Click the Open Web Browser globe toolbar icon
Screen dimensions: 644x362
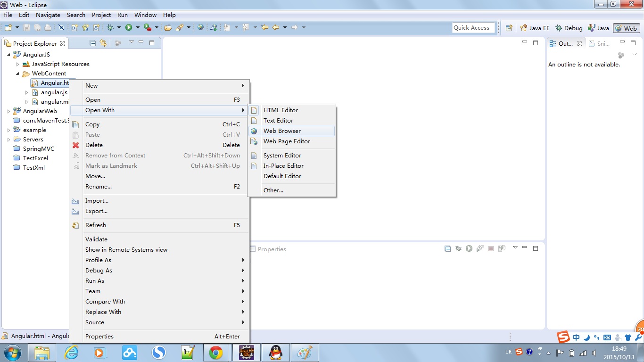(x=200, y=27)
